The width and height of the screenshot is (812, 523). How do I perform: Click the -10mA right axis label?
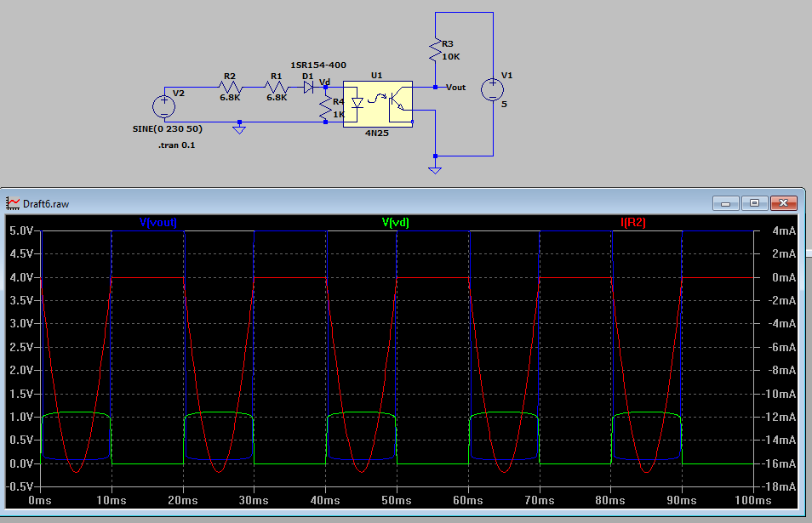coord(779,394)
